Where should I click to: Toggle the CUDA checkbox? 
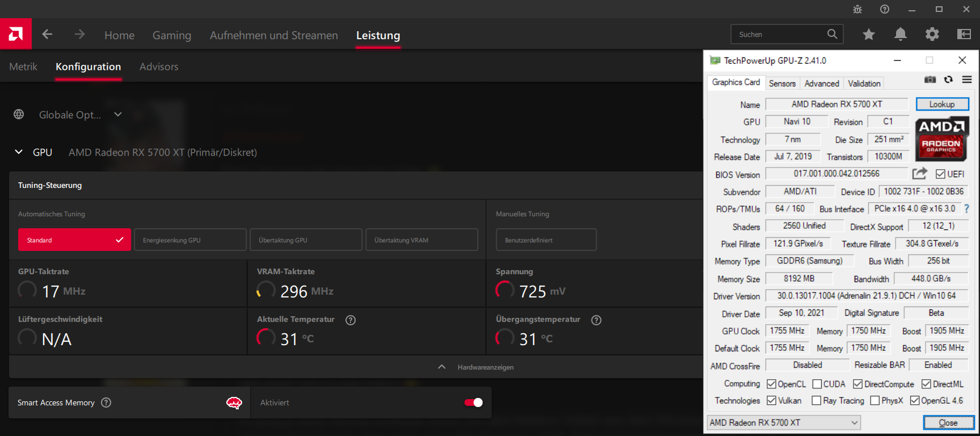(x=817, y=384)
